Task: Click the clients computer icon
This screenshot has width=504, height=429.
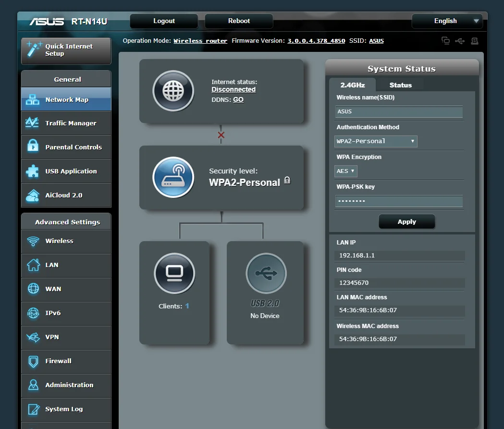Action: click(x=174, y=273)
